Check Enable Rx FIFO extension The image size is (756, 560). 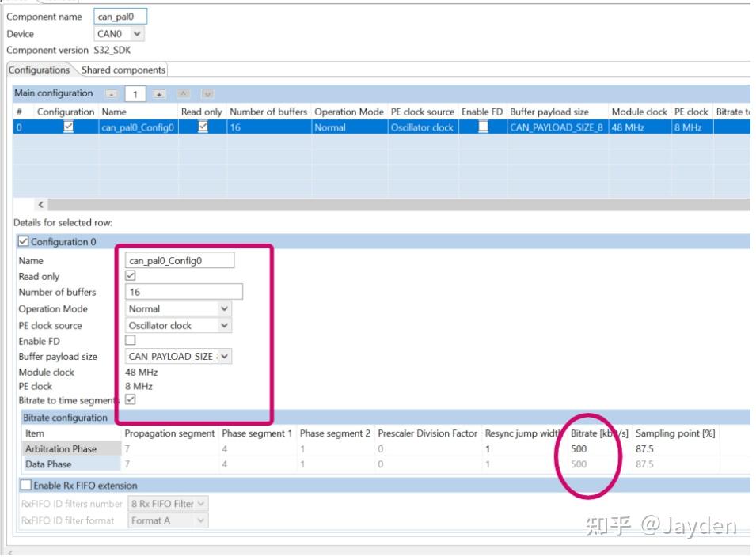click(26, 485)
